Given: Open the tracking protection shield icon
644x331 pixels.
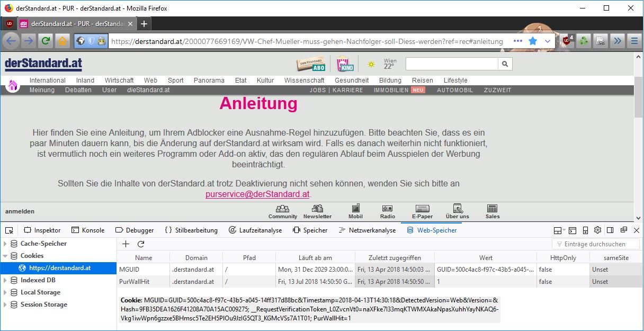Looking at the screenshot, I should pyautogui.click(x=91, y=41).
